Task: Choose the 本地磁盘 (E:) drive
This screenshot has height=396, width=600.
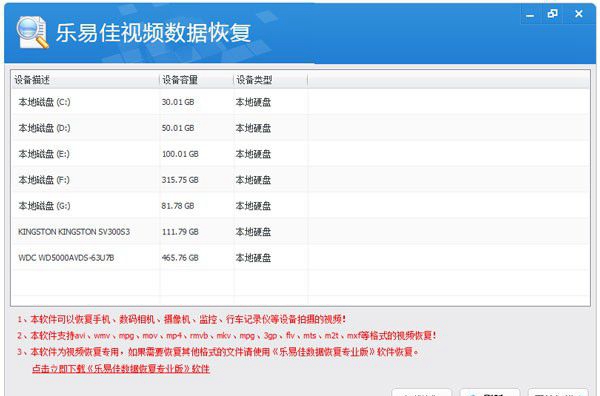Action: pyautogui.click(x=301, y=154)
